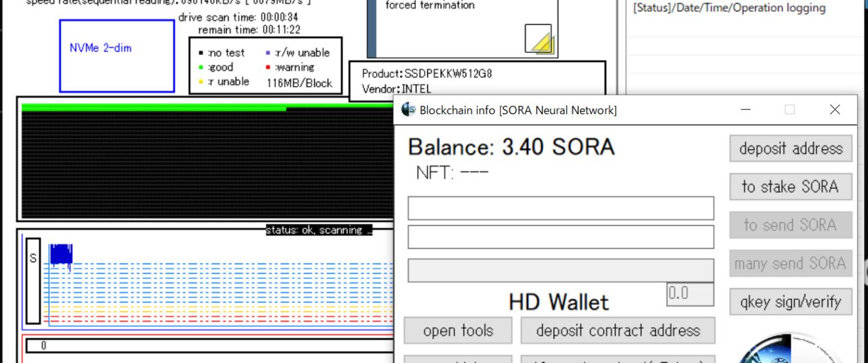Click the red 'warning' legend entry
Viewport: 868px width, 363px height.
coord(290,67)
